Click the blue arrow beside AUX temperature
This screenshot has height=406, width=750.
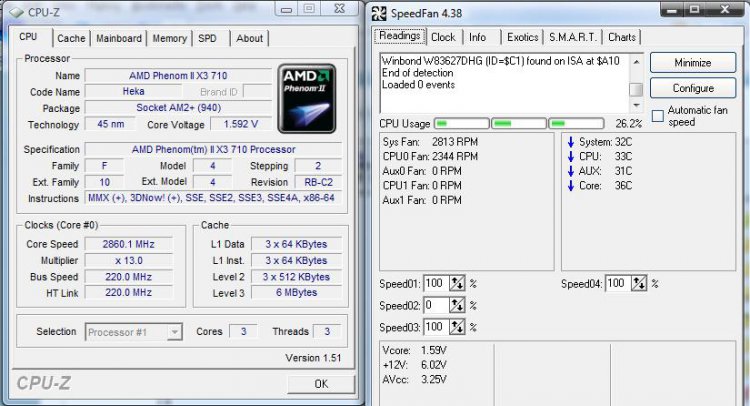click(571, 171)
